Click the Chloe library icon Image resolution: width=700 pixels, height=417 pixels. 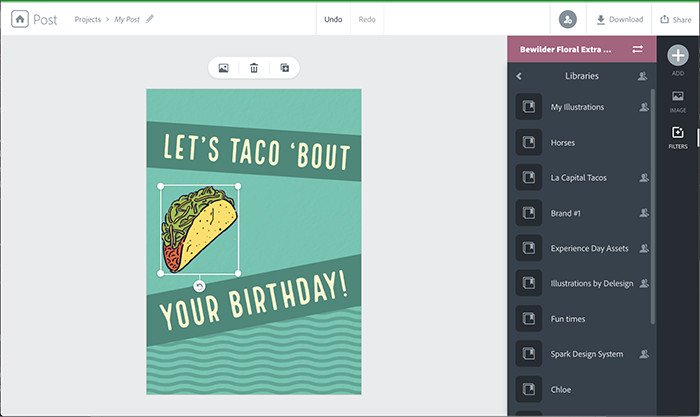pos(529,389)
